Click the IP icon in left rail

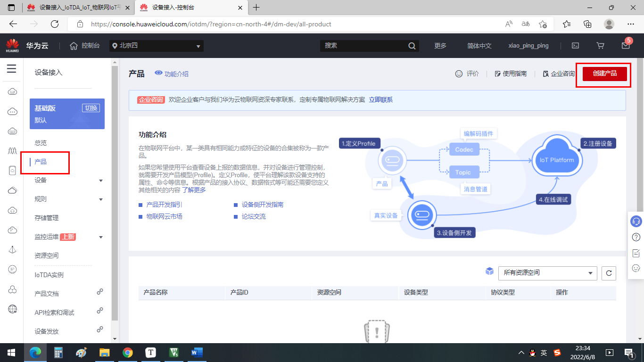point(13,269)
